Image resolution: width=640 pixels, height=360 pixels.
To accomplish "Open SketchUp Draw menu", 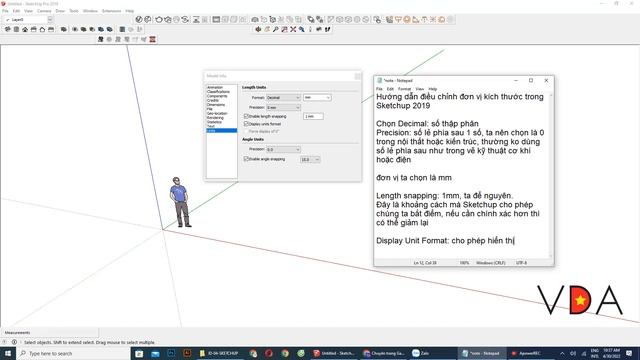I will pyautogui.click(x=60, y=11).
